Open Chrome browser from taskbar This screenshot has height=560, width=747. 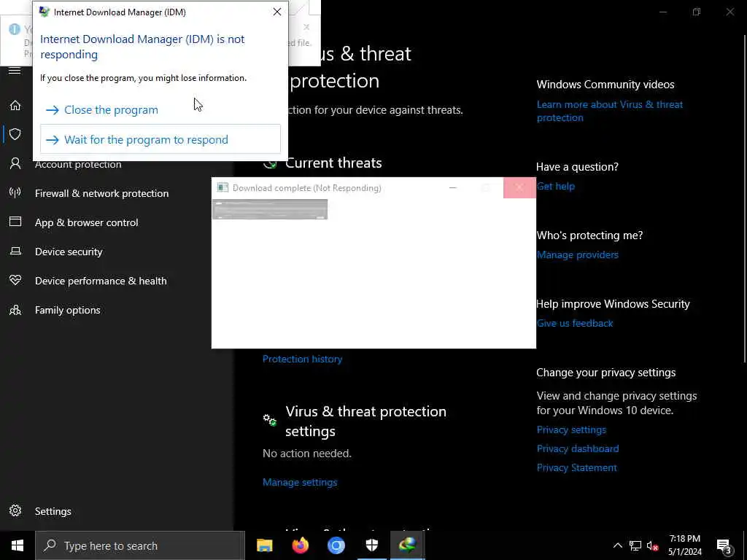click(336, 545)
